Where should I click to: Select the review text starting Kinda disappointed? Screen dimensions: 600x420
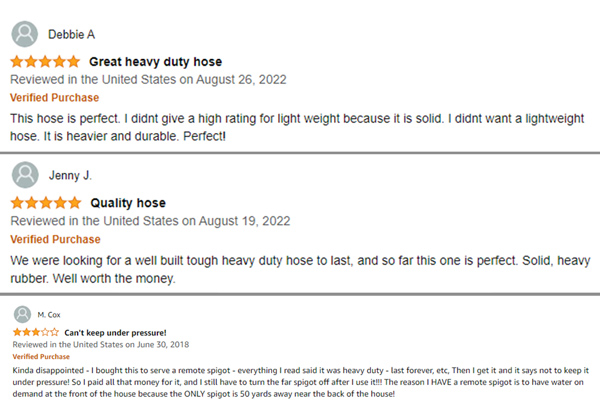pos(300,382)
